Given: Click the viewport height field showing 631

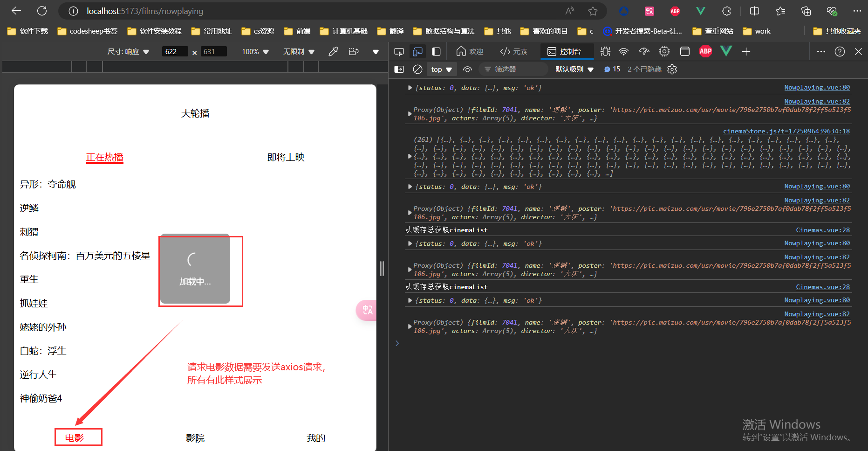Looking at the screenshot, I should click(x=213, y=51).
